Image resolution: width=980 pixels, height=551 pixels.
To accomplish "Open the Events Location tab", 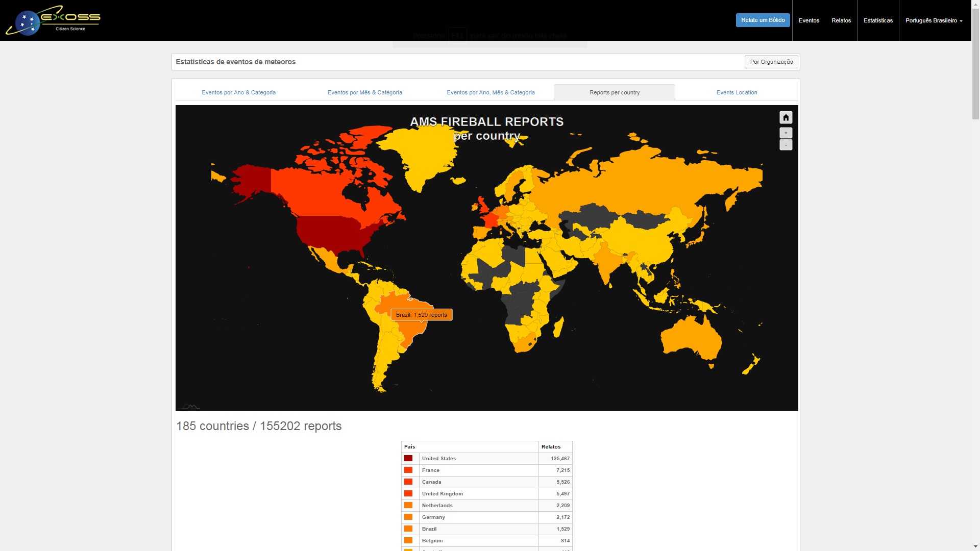I will pyautogui.click(x=737, y=92).
